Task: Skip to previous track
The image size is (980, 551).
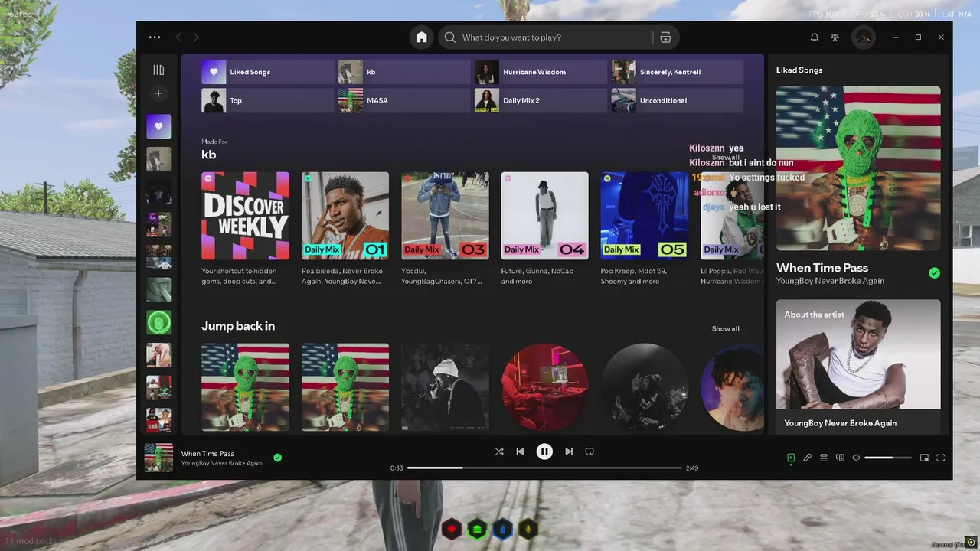Action: point(520,452)
